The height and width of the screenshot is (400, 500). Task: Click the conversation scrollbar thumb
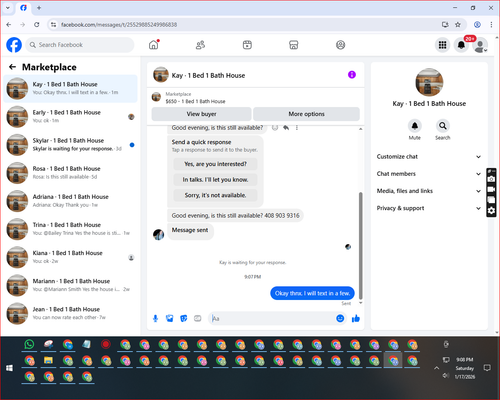coord(360,246)
